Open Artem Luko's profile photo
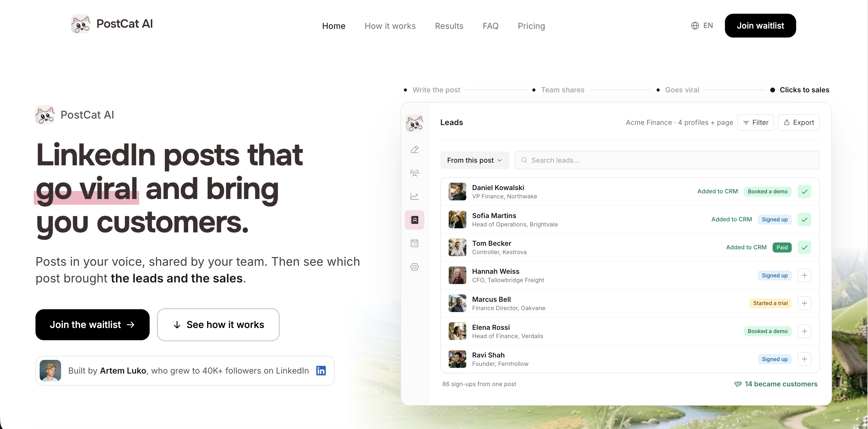The width and height of the screenshot is (868, 429). tap(50, 370)
